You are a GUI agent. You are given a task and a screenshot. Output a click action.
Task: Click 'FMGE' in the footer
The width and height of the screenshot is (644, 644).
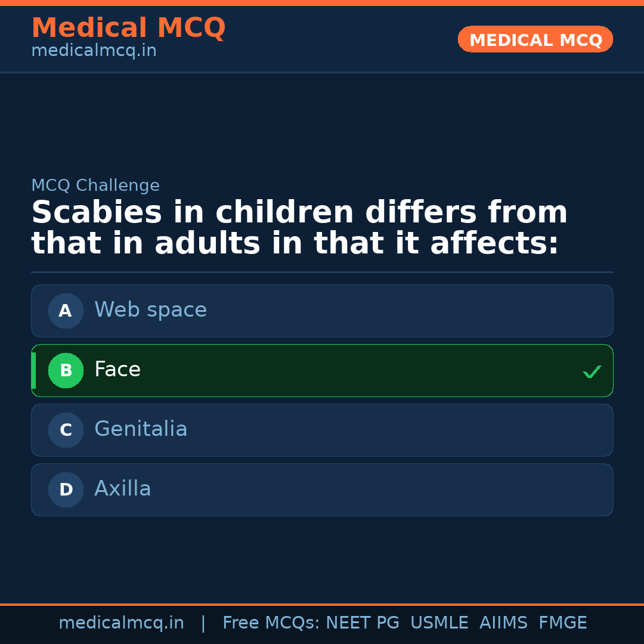pos(562,623)
